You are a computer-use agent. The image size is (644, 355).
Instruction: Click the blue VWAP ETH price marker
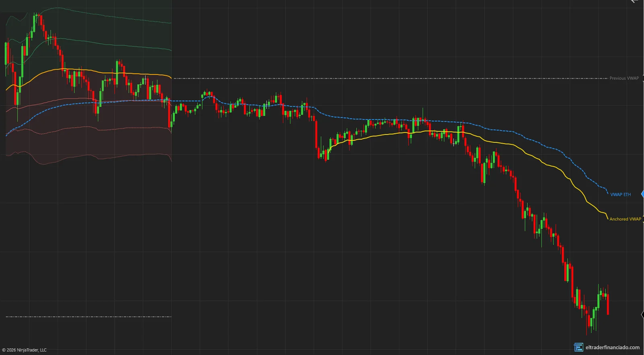[x=642, y=194]
